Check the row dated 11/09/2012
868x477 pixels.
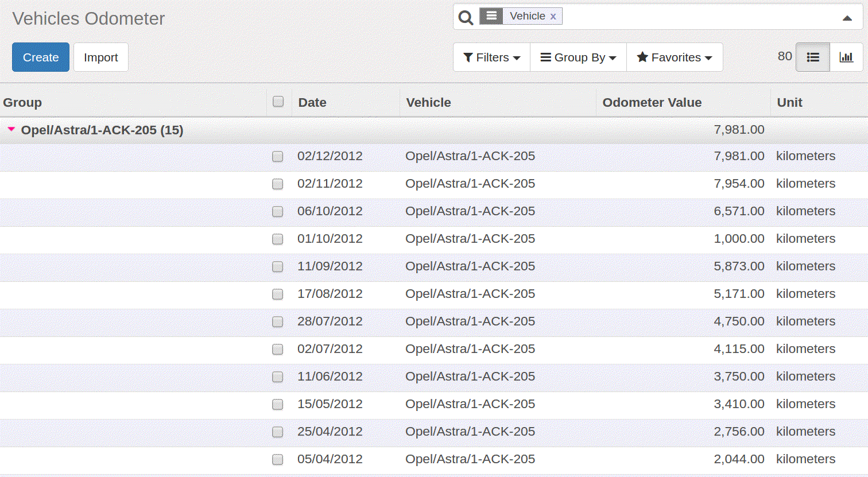tap(278, 267)
